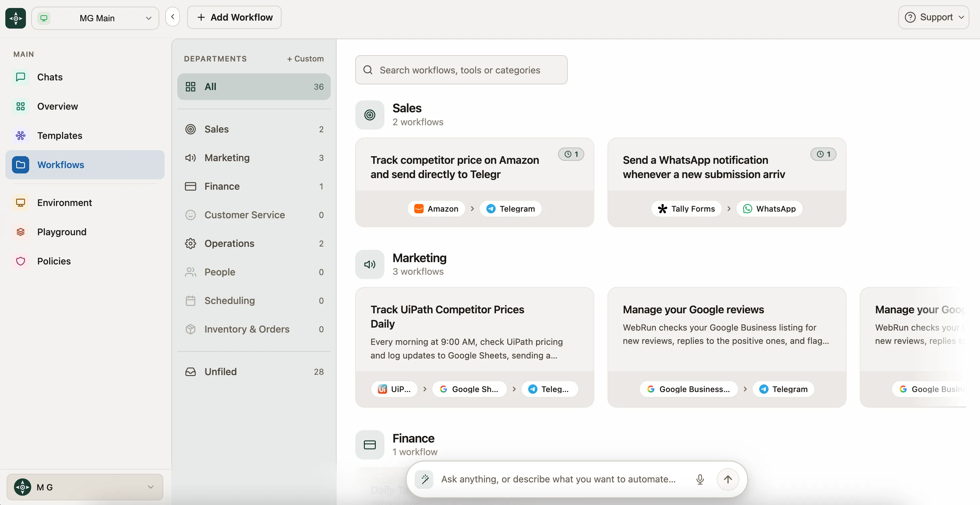
Task: Open the Send a WhatsApp notification workflow
Action: 727,182
